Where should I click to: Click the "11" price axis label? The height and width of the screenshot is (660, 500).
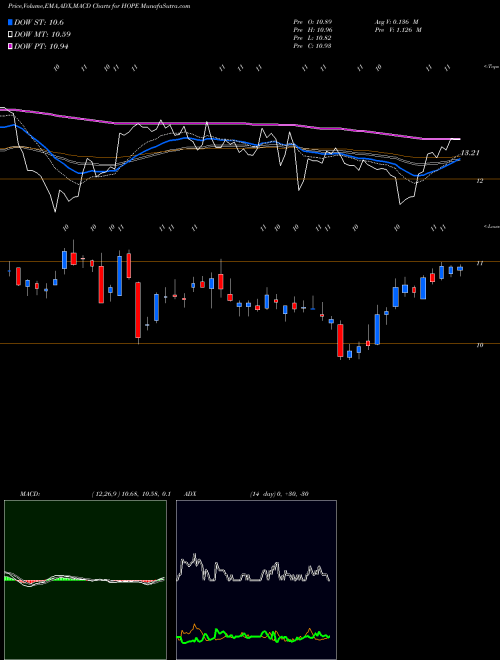479,263
